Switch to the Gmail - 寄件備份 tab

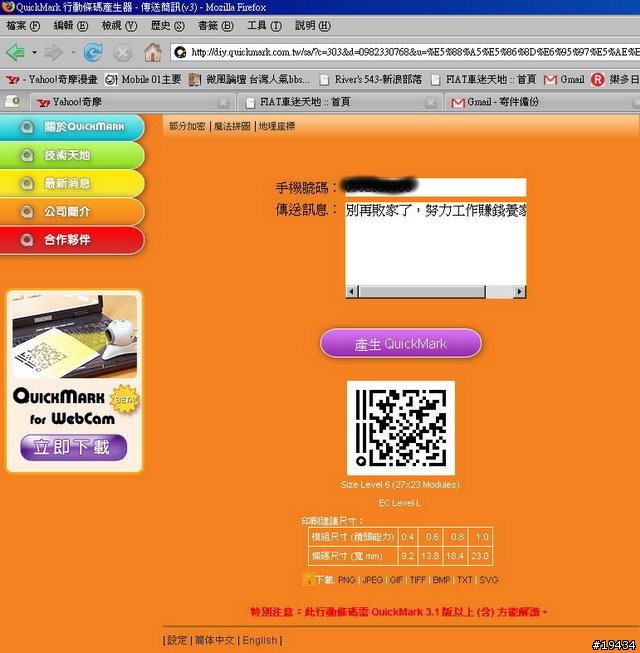[541, 102]
